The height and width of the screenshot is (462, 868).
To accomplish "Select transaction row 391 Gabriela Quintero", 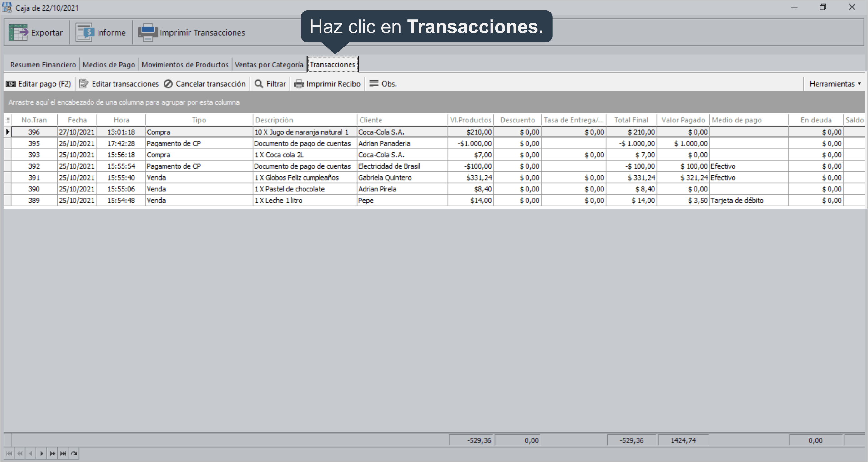I will (x=384, y=177).
